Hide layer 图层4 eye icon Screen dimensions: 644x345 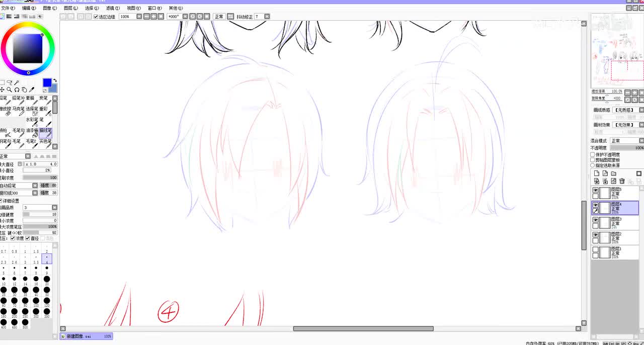(596, 205)
